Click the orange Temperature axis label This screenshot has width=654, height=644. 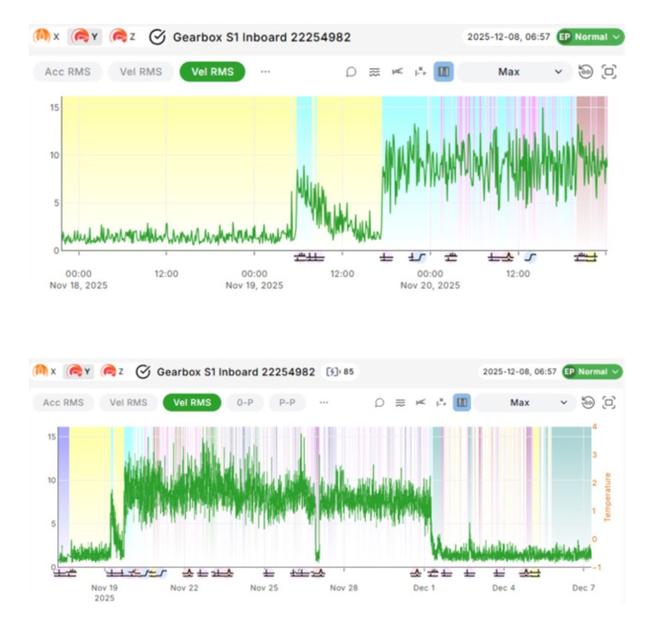pyautogui.click(x=607, y=497)
